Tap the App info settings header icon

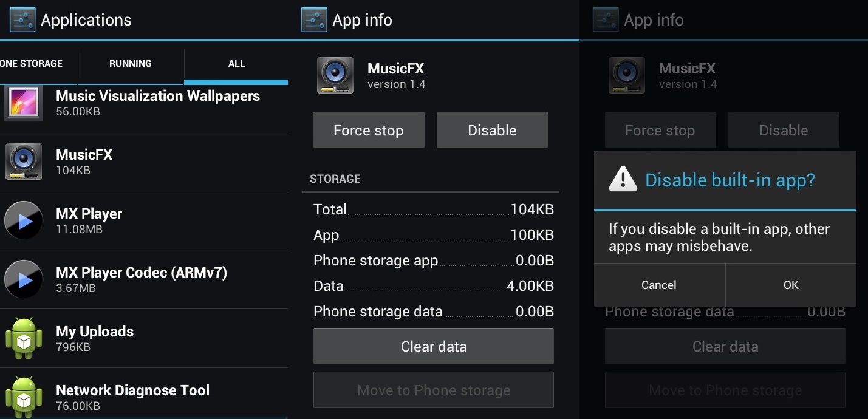[x=314, y=19]
